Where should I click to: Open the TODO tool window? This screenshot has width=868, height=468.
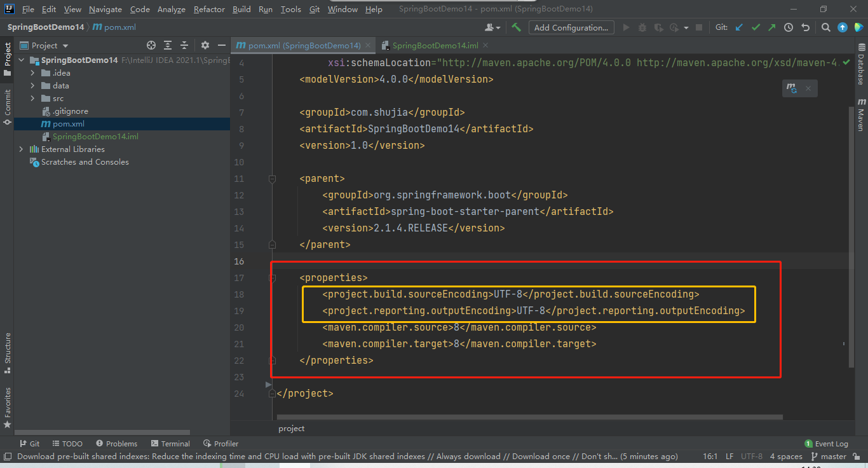67,444
